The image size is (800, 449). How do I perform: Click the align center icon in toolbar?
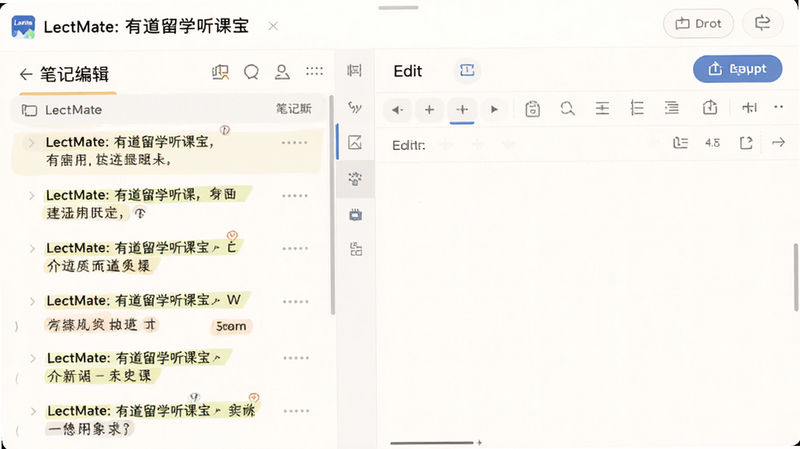tap(602, 108)
